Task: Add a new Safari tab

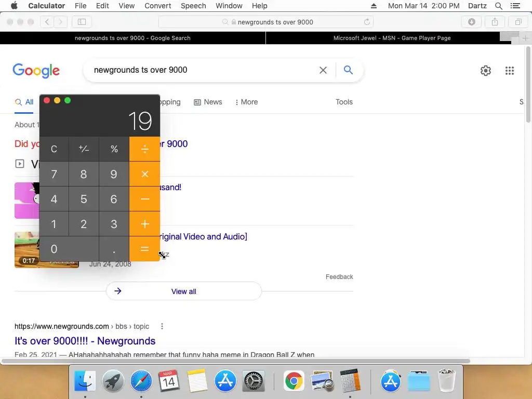Action: tap(525, 38)
